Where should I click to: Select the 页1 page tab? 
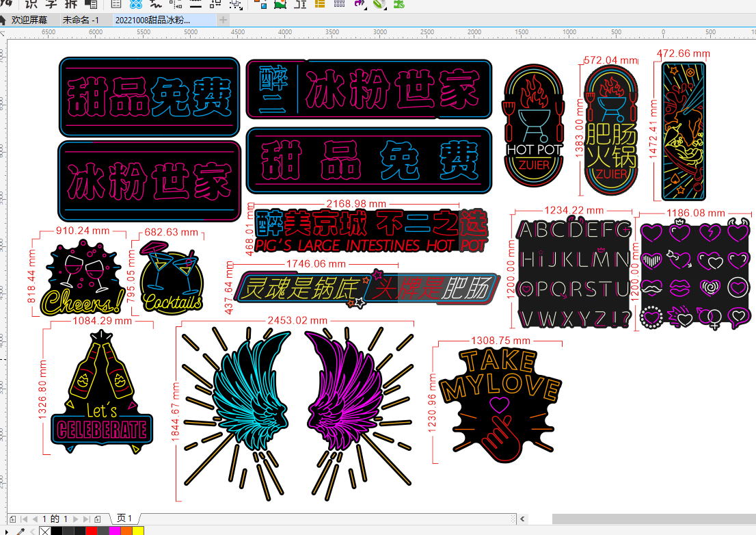pos(124,519)
